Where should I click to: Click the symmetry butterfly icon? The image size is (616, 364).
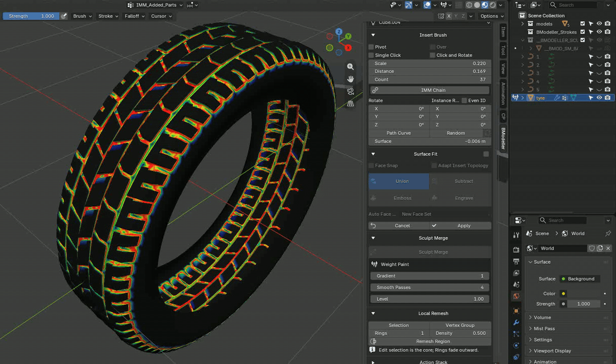[x=441, y=16]
